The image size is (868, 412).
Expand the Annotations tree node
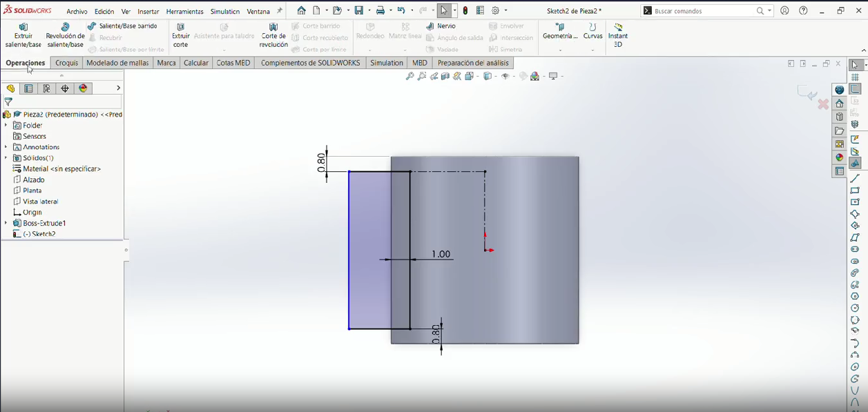tap(6, 147)
